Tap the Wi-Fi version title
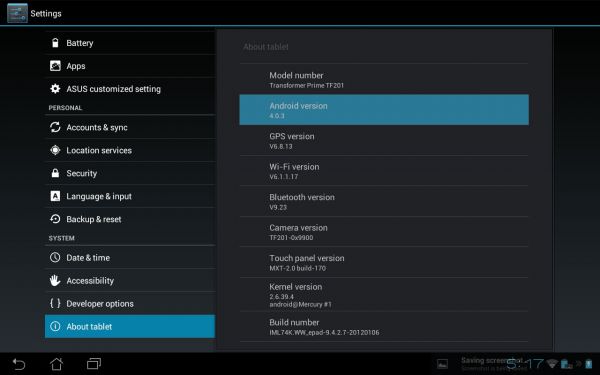 coord(294,166)
